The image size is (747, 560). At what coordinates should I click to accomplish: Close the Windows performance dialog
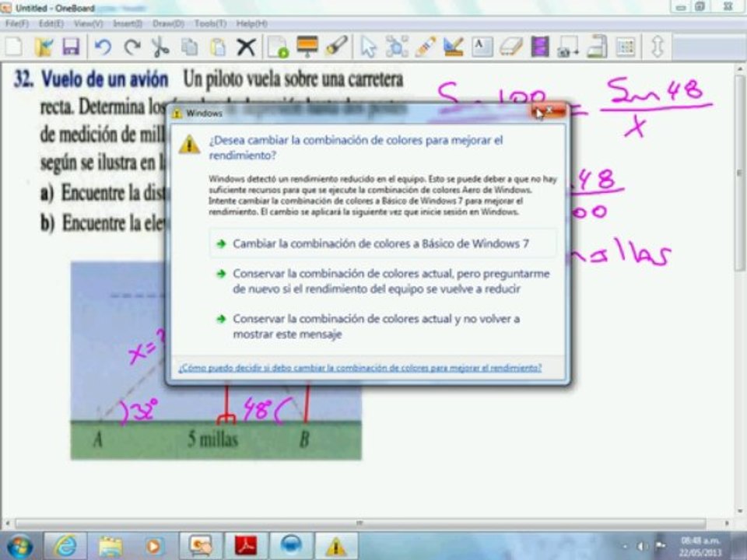pos(549,111)
